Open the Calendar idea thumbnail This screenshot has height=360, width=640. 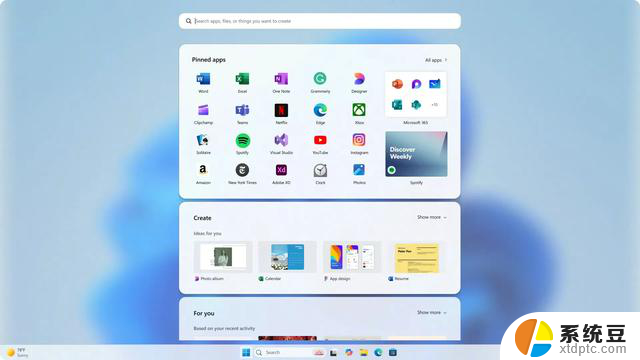pos(287,257)
